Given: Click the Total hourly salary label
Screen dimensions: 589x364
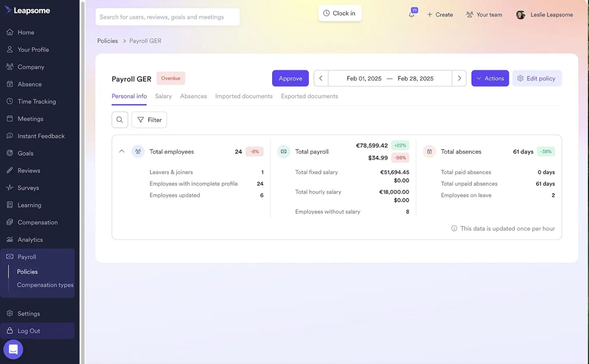Looking at the screenshot, I should pyautogui.click(x=318, y=192).
